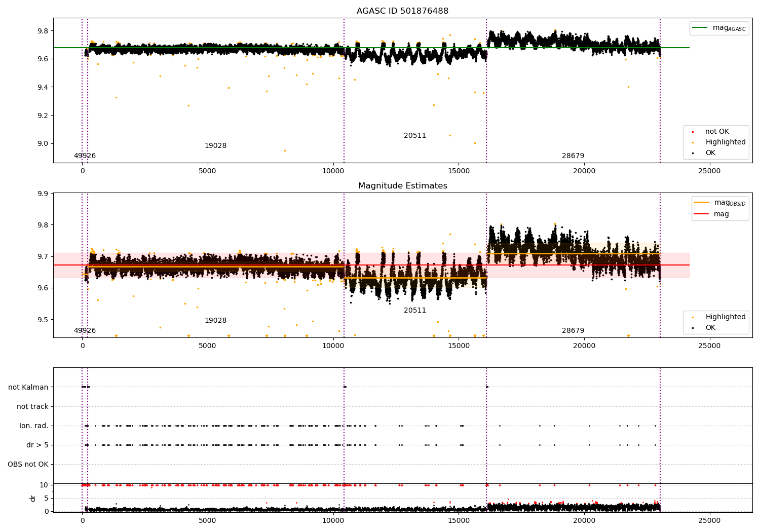Click the "Ion. rad." axis label
The image size is (760, 532).
click(x=34, y=426)
